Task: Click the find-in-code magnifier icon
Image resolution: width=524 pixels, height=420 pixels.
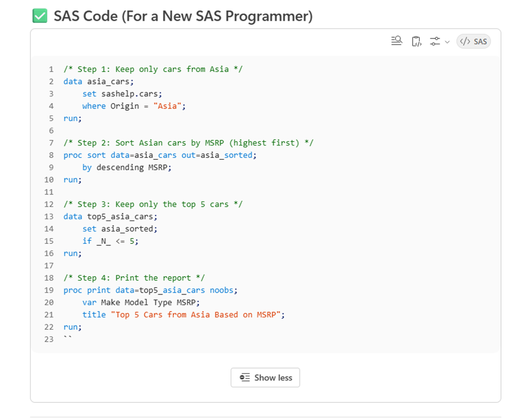Action: 397,41
